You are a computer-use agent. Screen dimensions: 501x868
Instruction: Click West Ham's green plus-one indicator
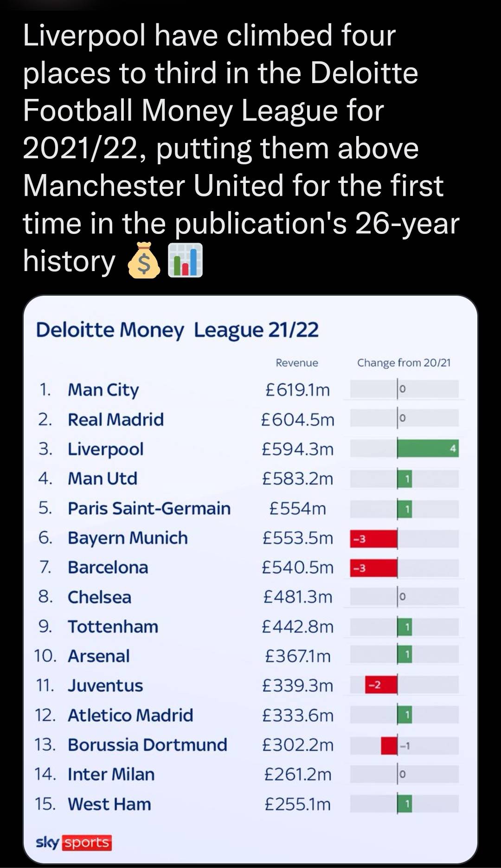(405, 804)
